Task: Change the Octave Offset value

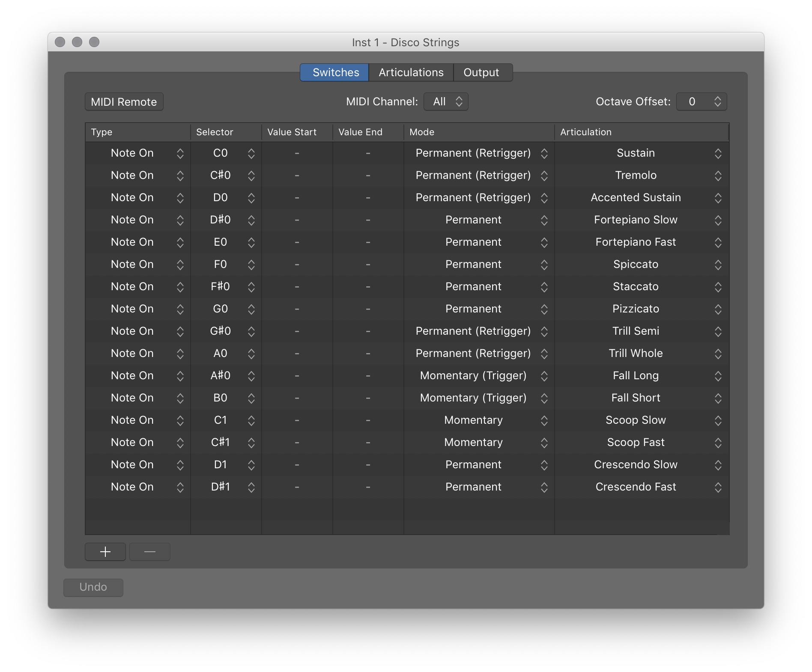Action: pyautogui.click(x=701, y=101)
